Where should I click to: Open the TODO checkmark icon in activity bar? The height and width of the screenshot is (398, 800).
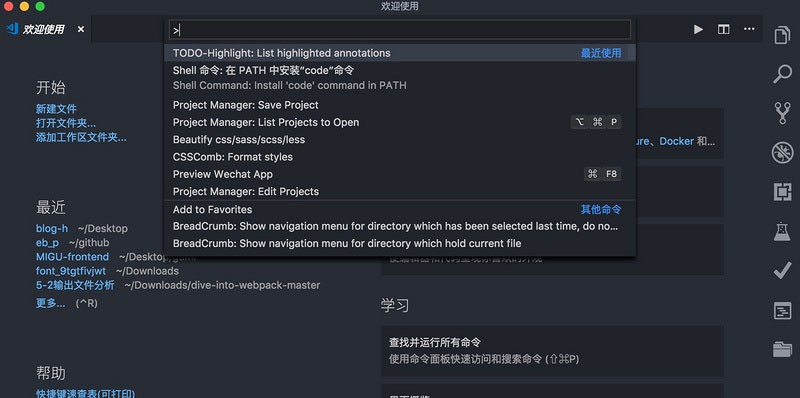[782, 271]
